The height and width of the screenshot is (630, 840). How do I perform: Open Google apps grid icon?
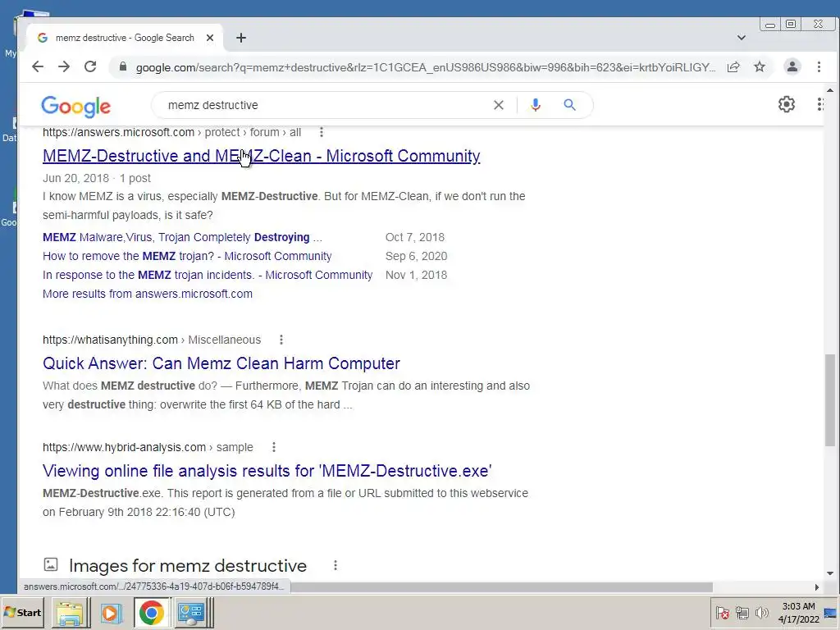click(819, 104)
